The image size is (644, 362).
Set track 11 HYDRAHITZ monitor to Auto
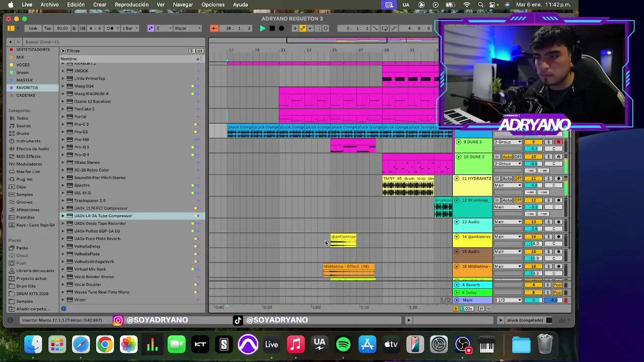[x=507, y=178]
